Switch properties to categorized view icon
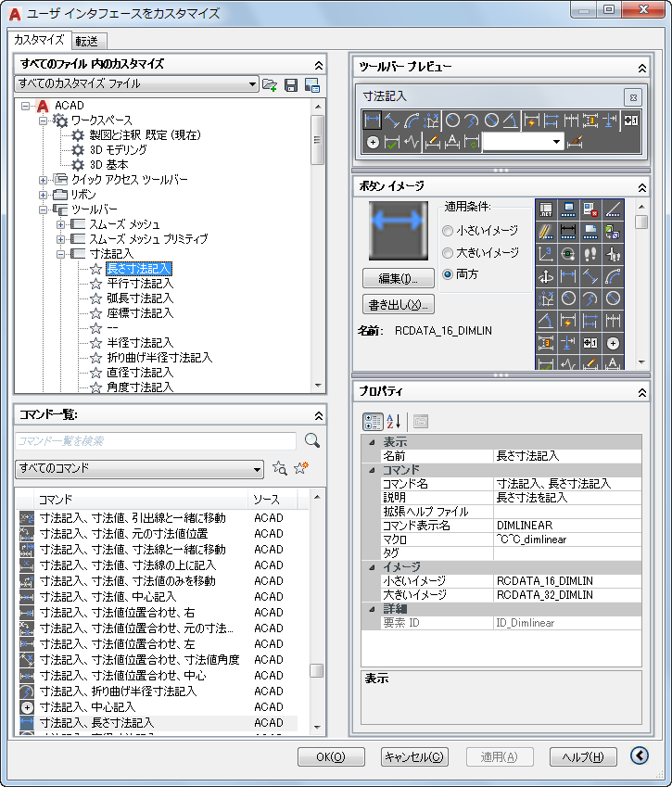The width and height of the screenshot is (672, 787). (373, 422)
